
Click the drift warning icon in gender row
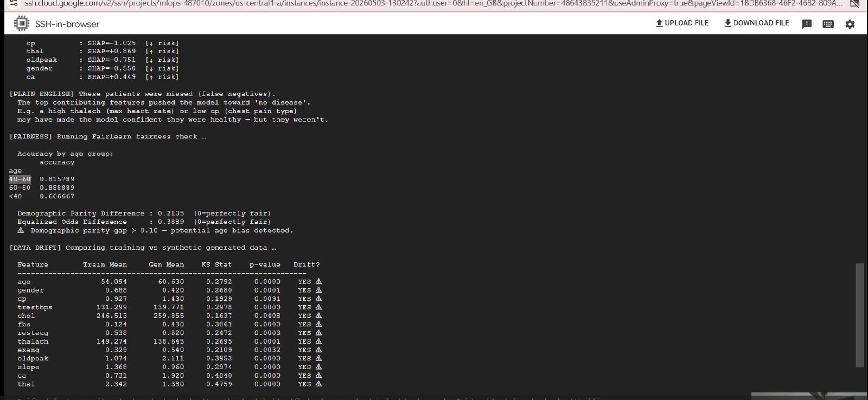tap(318, 291)
